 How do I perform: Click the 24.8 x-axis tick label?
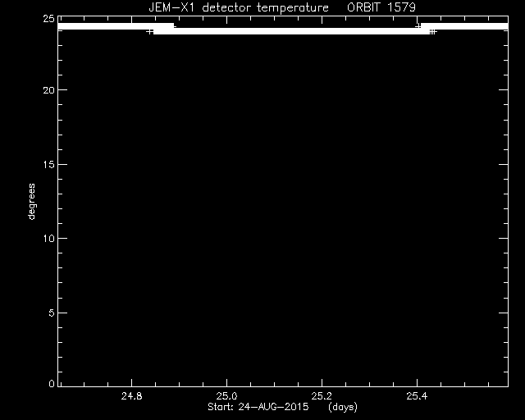point(131,396)
